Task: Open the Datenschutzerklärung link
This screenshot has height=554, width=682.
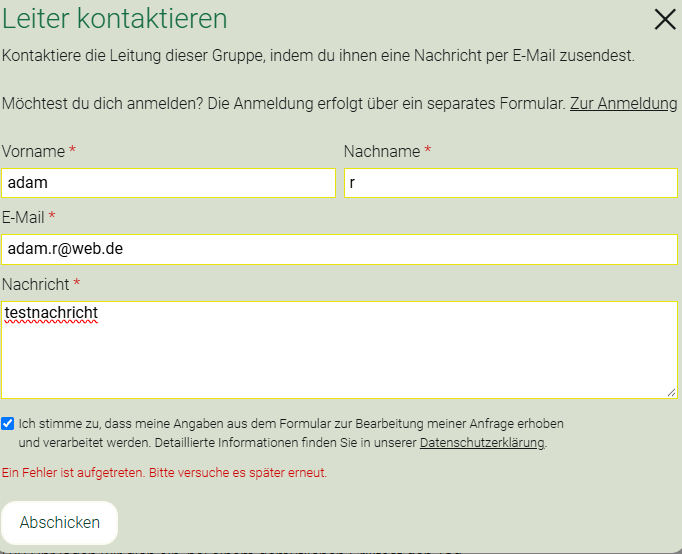Action: [482, 443]
